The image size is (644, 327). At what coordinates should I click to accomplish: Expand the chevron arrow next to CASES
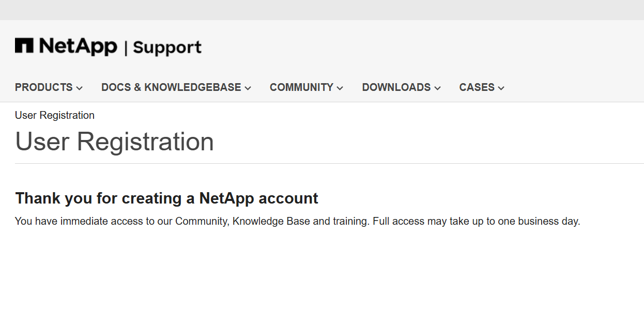[501, 88]
